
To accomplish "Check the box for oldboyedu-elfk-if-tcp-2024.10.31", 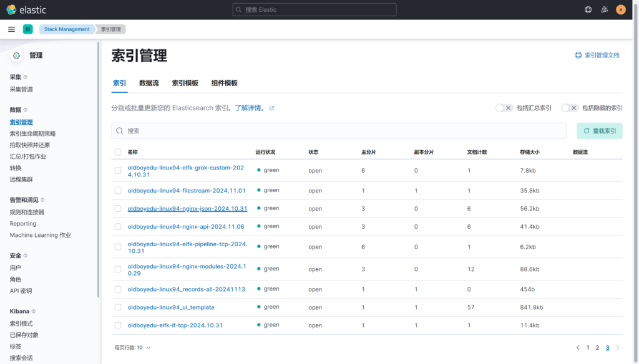I will 118,325.
